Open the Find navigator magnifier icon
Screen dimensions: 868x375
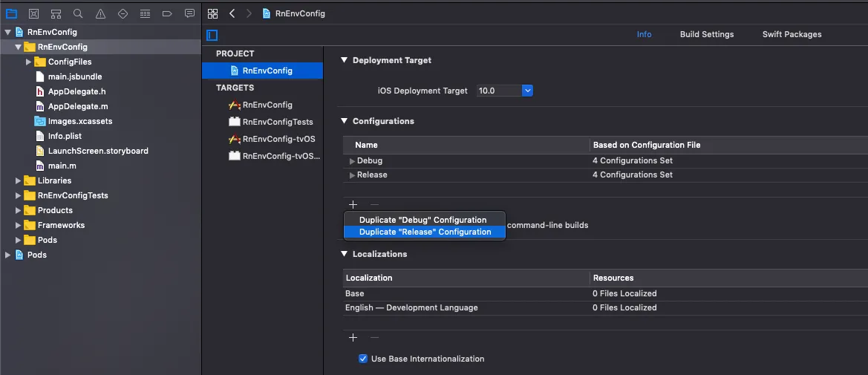pos(78,13)
